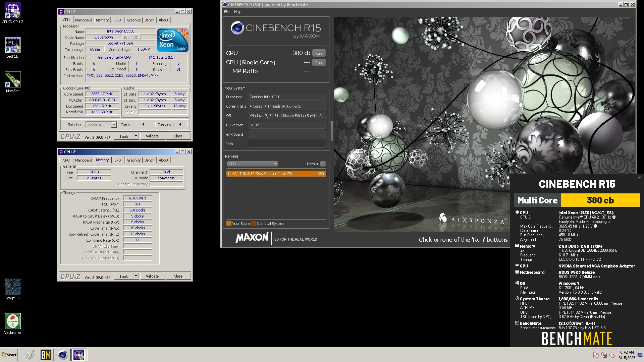Close the BenchMate result overlay with X
The image size is (644, 362).
coord(639,178)
